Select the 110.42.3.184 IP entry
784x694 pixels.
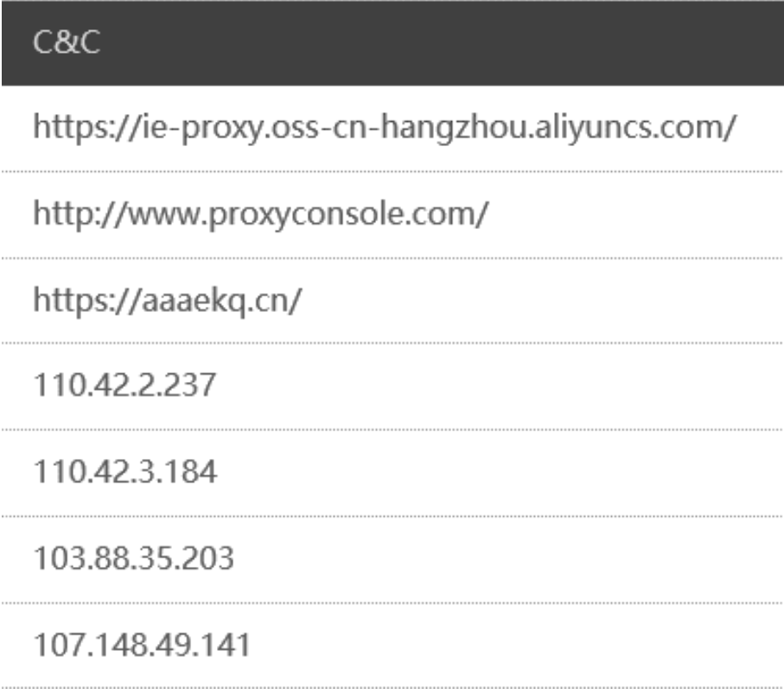click(125, 472)
